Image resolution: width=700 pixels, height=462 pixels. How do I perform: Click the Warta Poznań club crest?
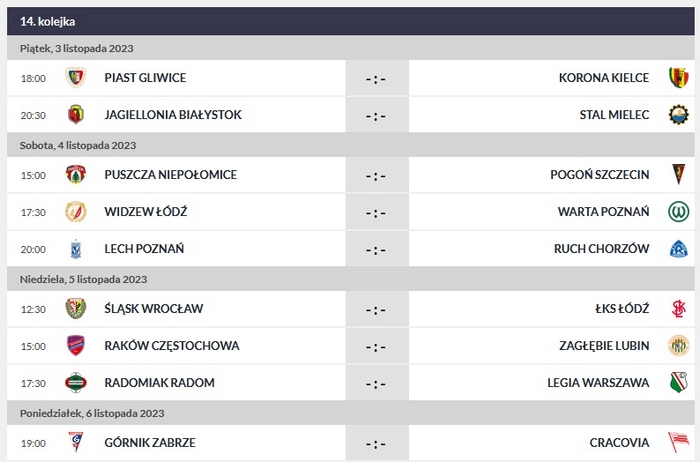point(678,212)
